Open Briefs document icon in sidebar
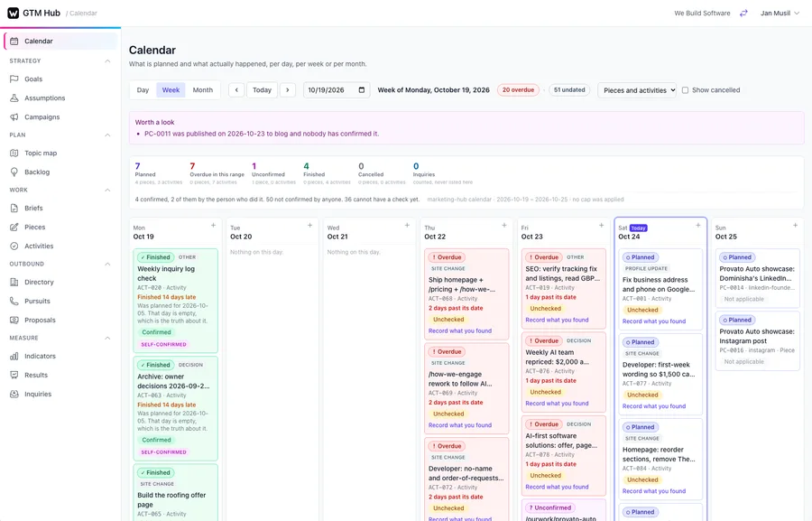812x521 pixels. click(x=14, y=208)
